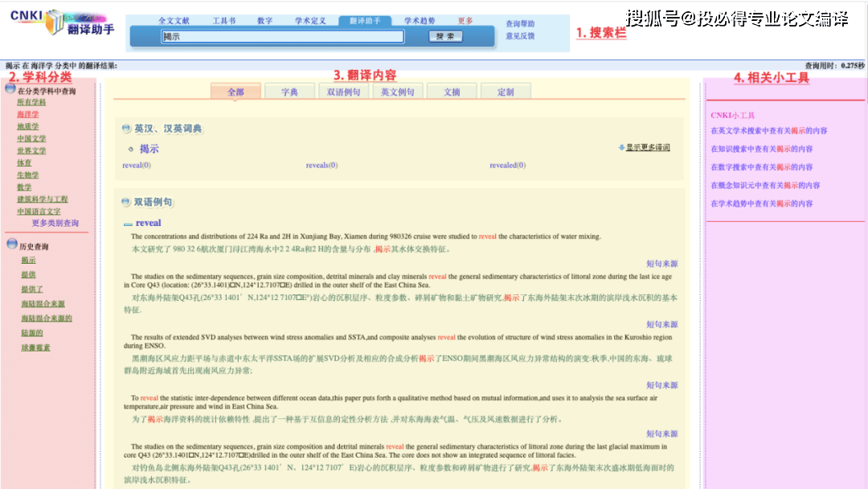Choose the 数学 subject

[x=24, y=187]
